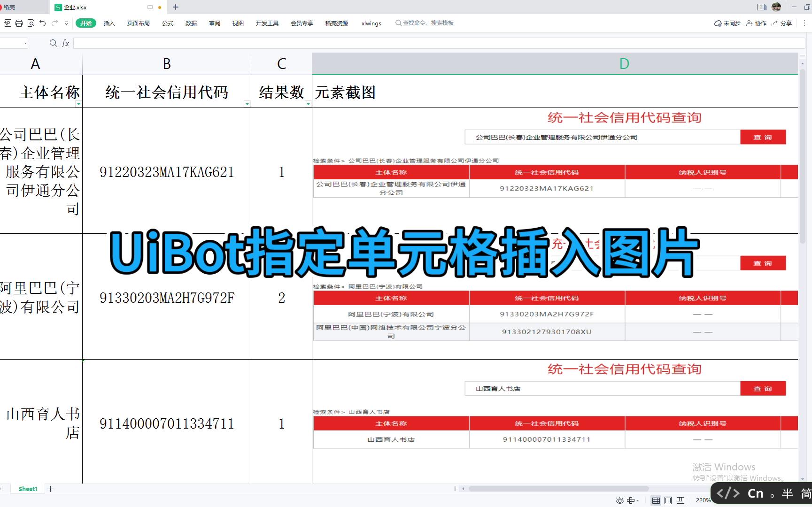This screenshot has height=507, width=812.
Task: Click the monitor icon on 企业.xlsx tab
Action: coord(150,8)
